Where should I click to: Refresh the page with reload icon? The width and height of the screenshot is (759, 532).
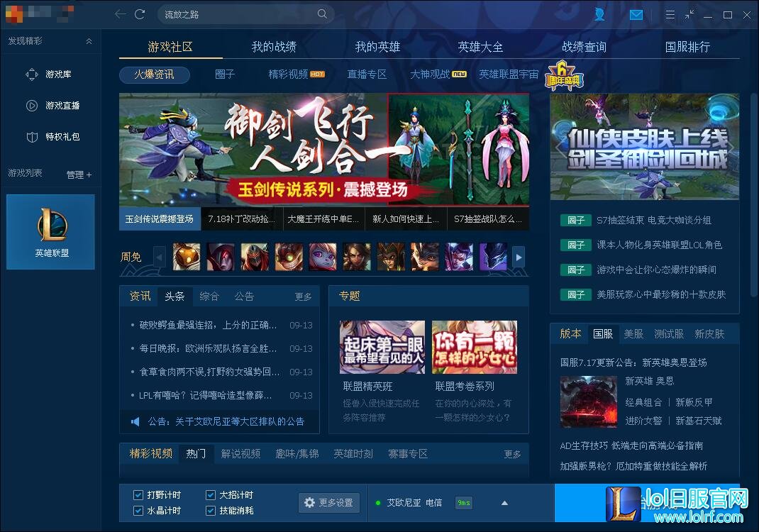point(140,14)
